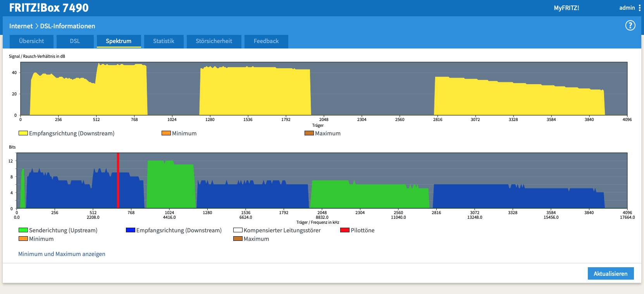Open the DSL tab
The width and height of the screenshot is (644, 294).
75,41
